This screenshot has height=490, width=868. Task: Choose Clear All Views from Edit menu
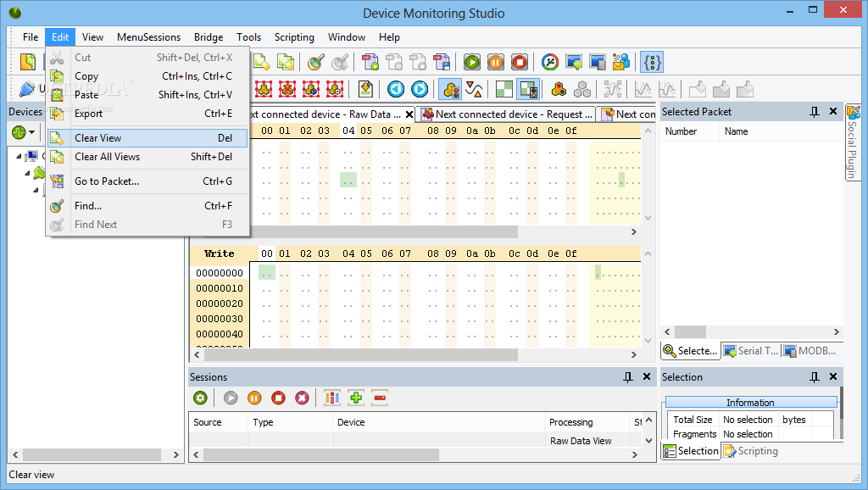click(x=147, y=157)
